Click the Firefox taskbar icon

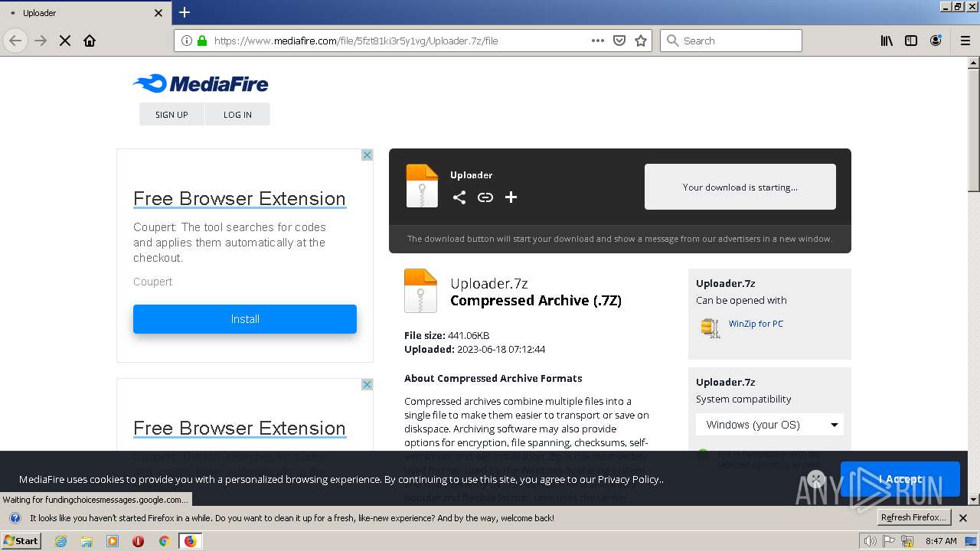190,541
